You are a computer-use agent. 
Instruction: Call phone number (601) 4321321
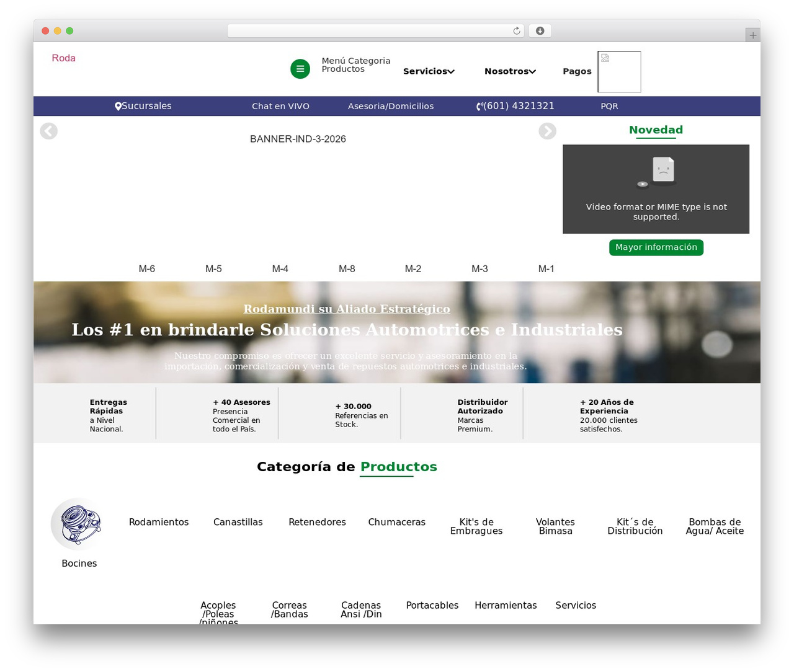pos(515,106)
